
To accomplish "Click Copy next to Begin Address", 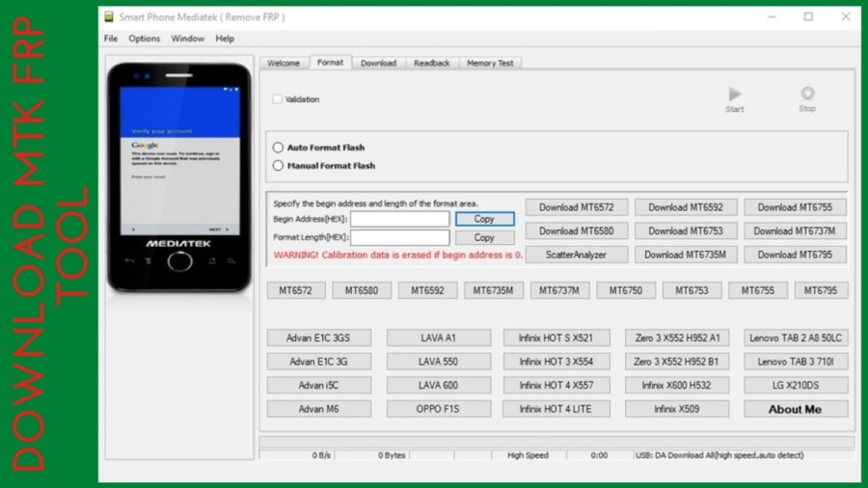I will tap(484, 219).
